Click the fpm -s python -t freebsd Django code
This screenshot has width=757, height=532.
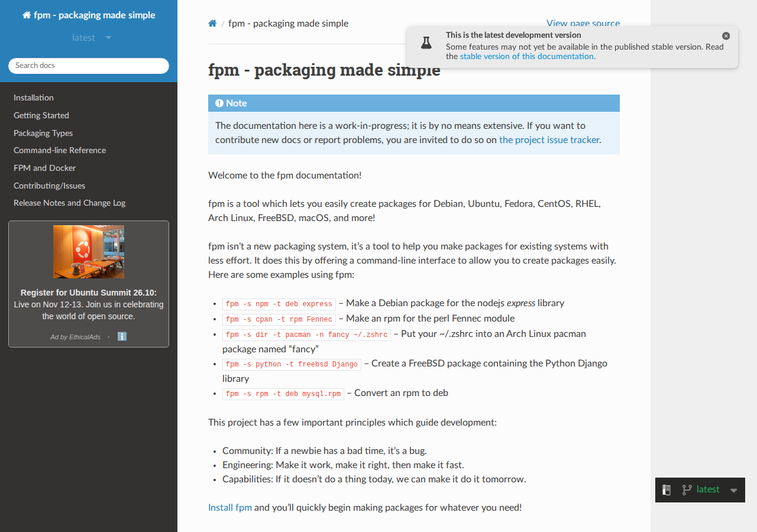coord(292,364)
